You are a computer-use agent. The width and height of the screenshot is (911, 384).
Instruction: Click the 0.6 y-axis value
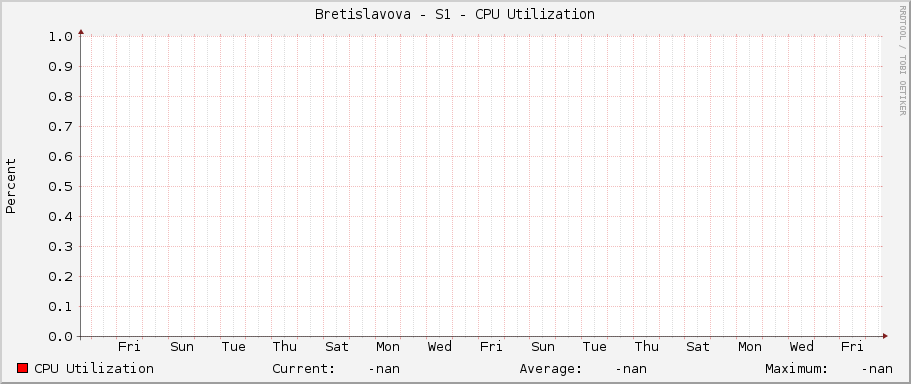point(60,157)
